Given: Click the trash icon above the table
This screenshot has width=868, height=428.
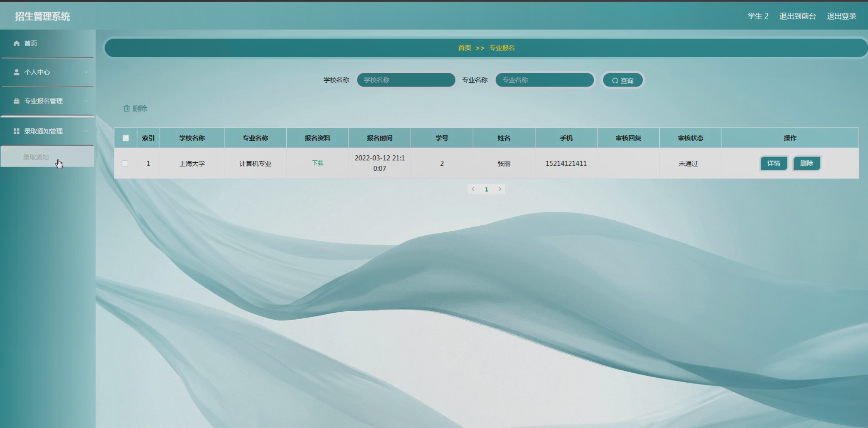Looking at the screenshot, I should [x=126, y=108].
